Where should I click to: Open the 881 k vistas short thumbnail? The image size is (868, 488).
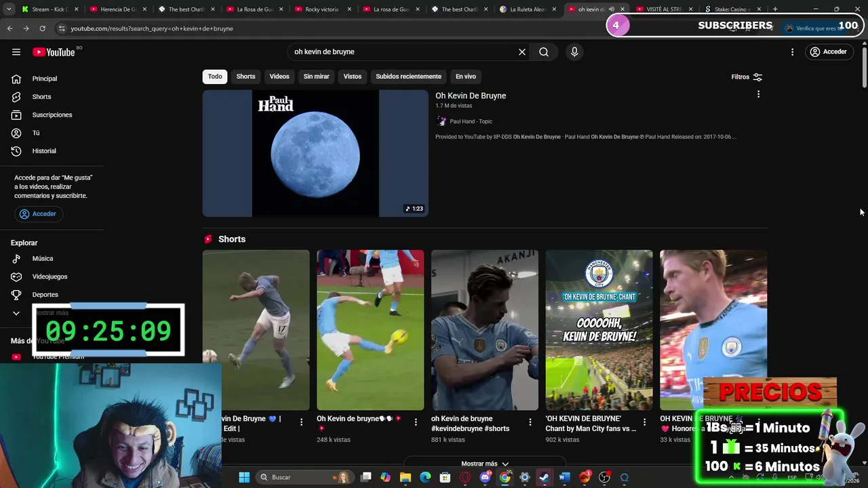tap(485, 330)
